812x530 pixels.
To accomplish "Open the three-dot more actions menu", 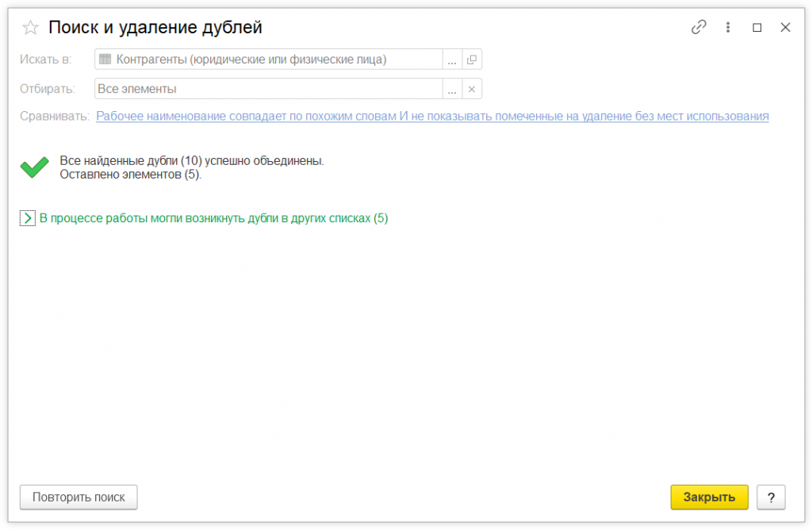I will coord(728,27).
